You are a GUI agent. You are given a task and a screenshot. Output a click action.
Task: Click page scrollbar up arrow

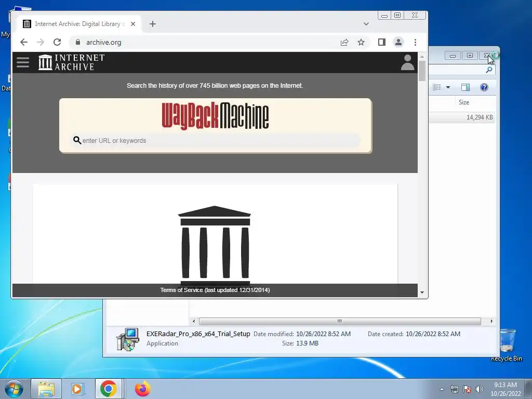[x=422, y=57]
